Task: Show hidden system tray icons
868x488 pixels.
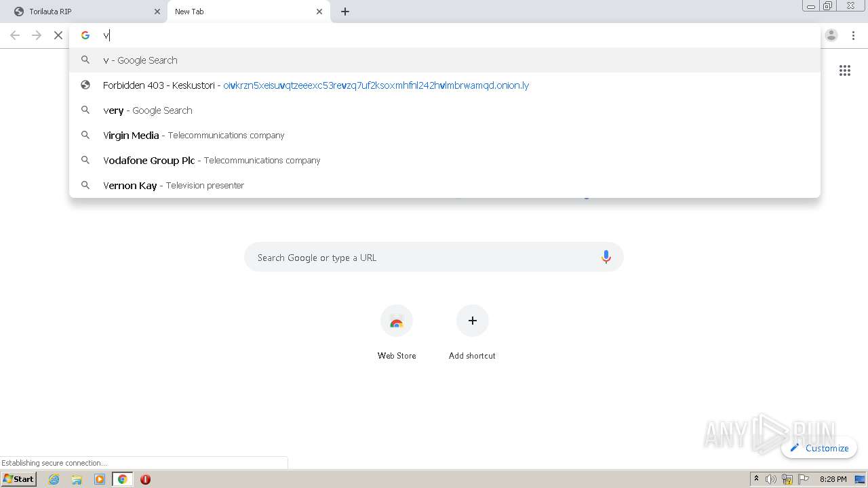Action: coord(756,479)
